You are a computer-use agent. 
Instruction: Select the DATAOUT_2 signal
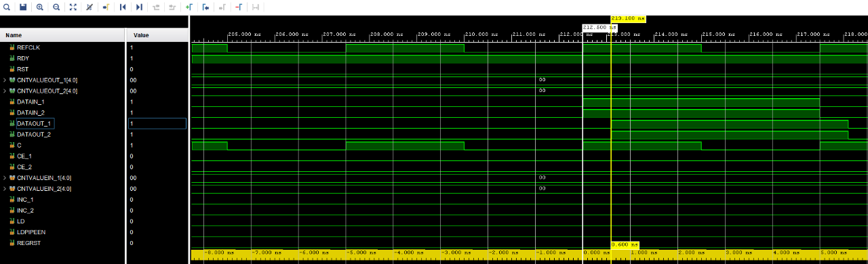point(33,134)
